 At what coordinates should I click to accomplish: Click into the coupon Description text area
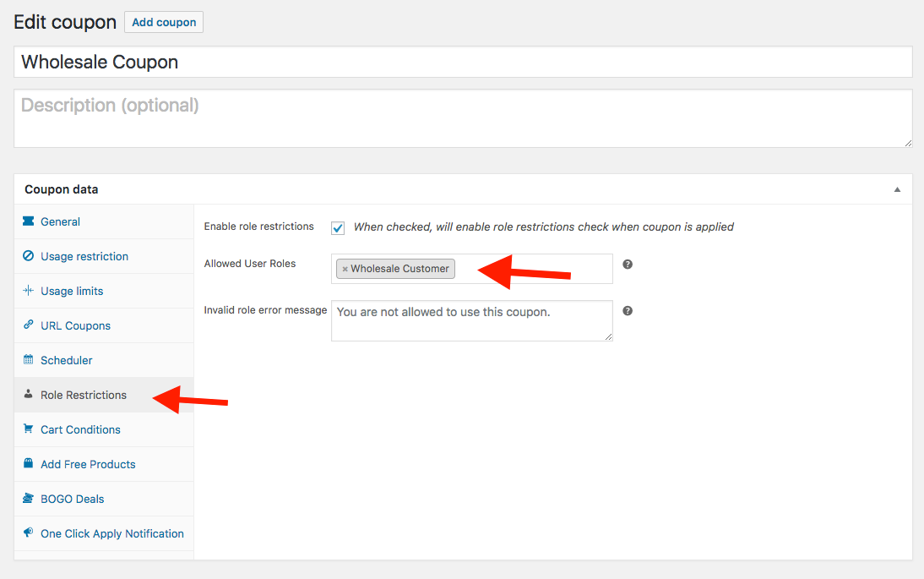click(x=463, y=118)
